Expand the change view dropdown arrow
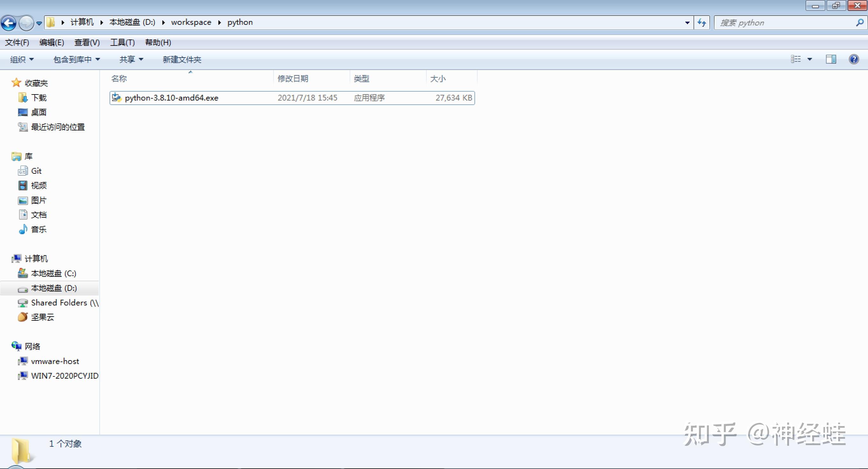The height and width of the screenshot is (469, 868). pos(810,59)
